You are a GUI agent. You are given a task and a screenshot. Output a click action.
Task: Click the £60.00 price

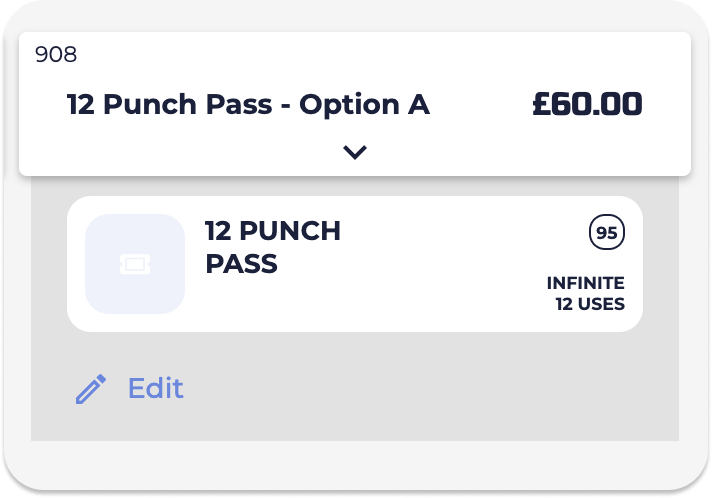click(587, 104)
